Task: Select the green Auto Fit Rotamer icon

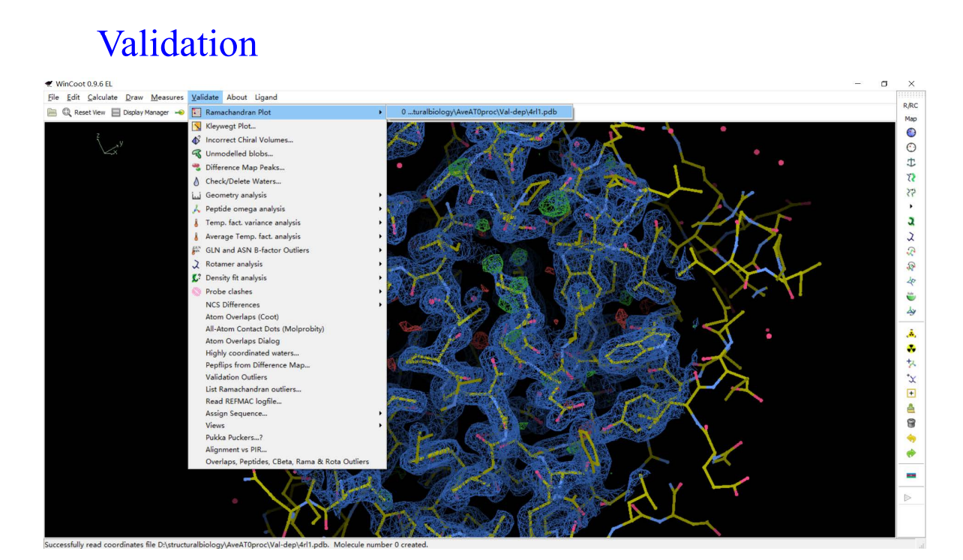Action: point(911,221)
